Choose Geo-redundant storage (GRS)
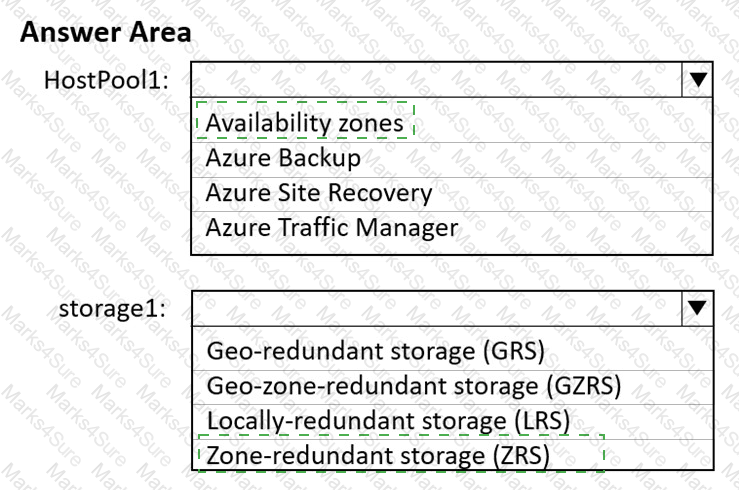 375,351
